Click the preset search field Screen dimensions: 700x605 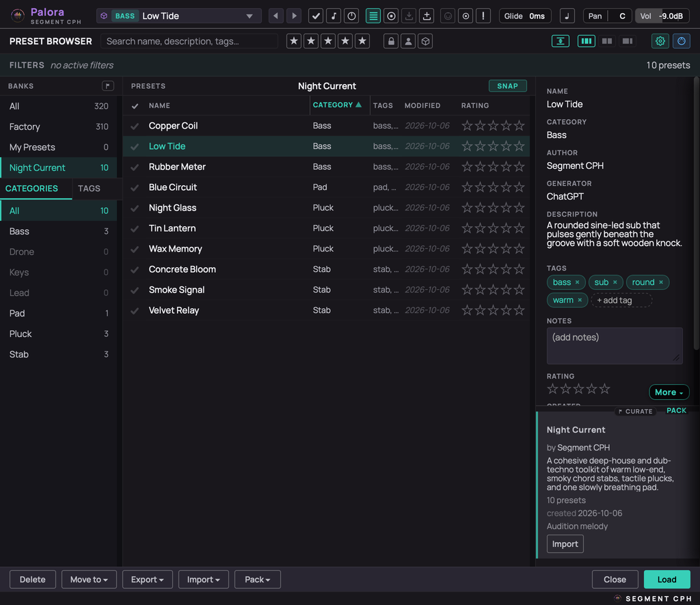tap(189, 41)
